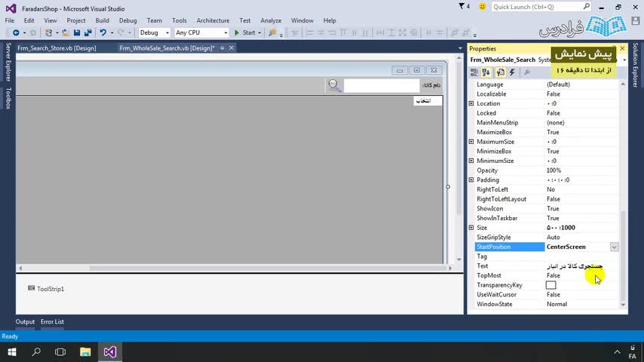Expand the MinimumSize property
The image size is (644, 362).
[471, 161]
